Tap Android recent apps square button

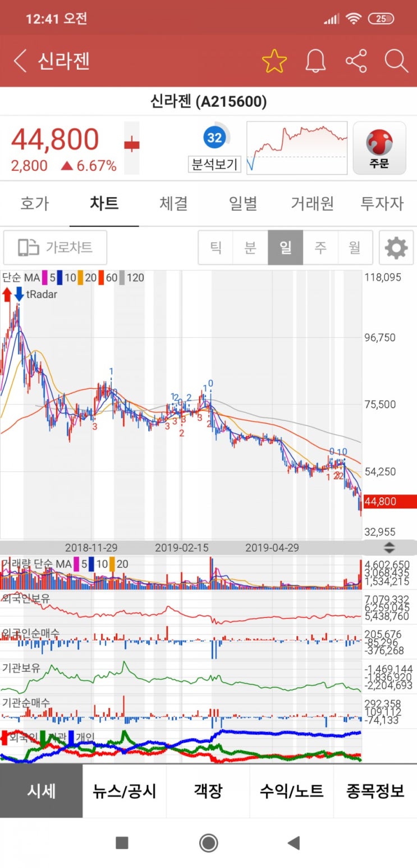pos(122,843)
